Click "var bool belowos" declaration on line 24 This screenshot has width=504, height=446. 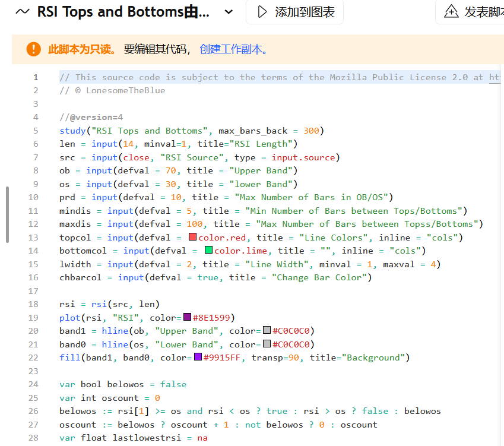[x=102, y=384]
